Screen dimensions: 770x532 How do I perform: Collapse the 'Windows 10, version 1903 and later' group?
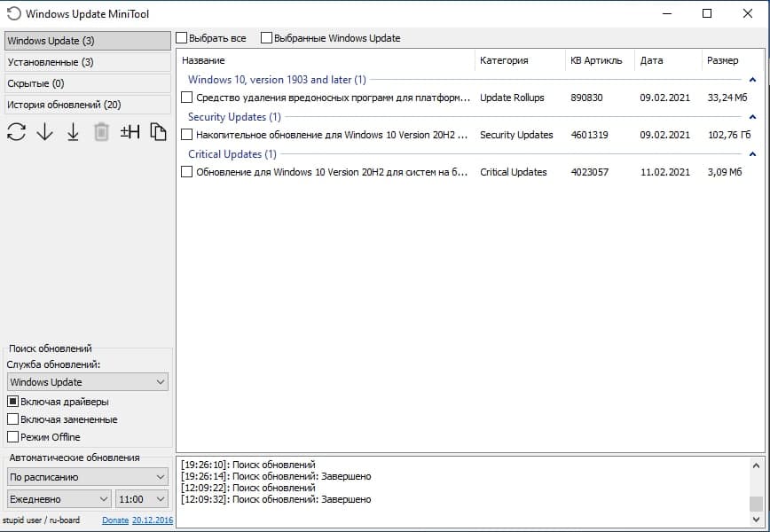[752, 80]
